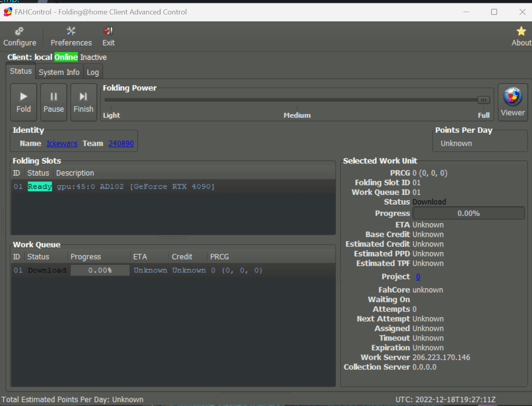Open the Configure dialog

click(x=20, y=37)
